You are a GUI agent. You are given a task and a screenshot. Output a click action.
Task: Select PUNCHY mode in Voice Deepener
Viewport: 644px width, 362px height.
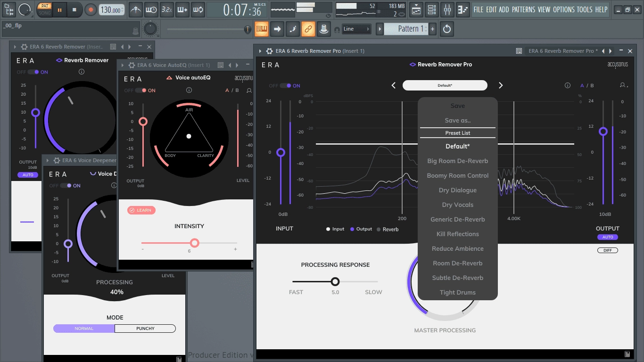[x=145, y=329]
